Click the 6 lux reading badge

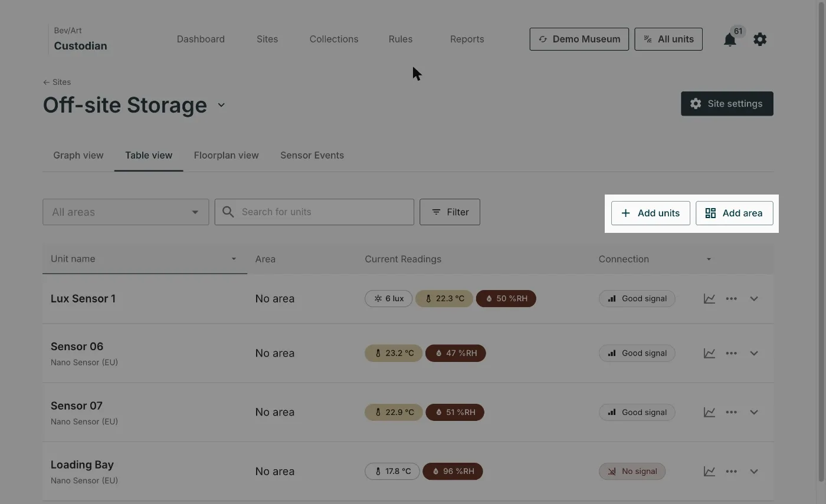coord(388,299)
